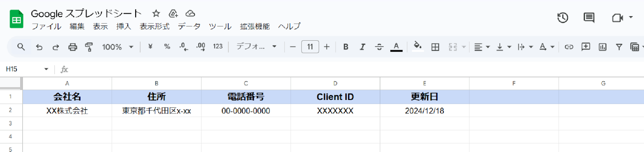Open vertical align dropdown

tap(504, 47)
